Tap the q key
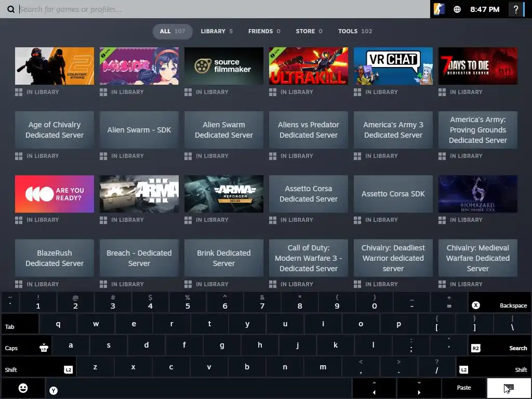 (x=58, y=324)
